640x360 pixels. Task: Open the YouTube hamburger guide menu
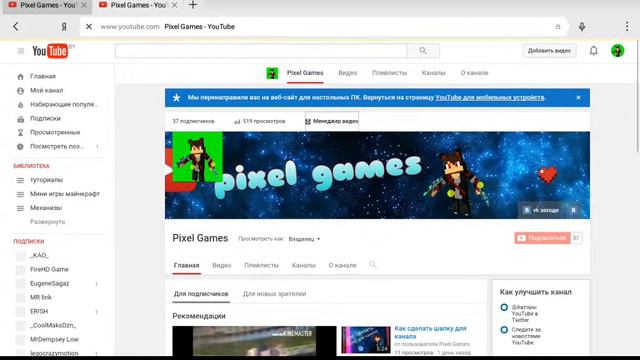pyautogui.click(x=21, y=51)
